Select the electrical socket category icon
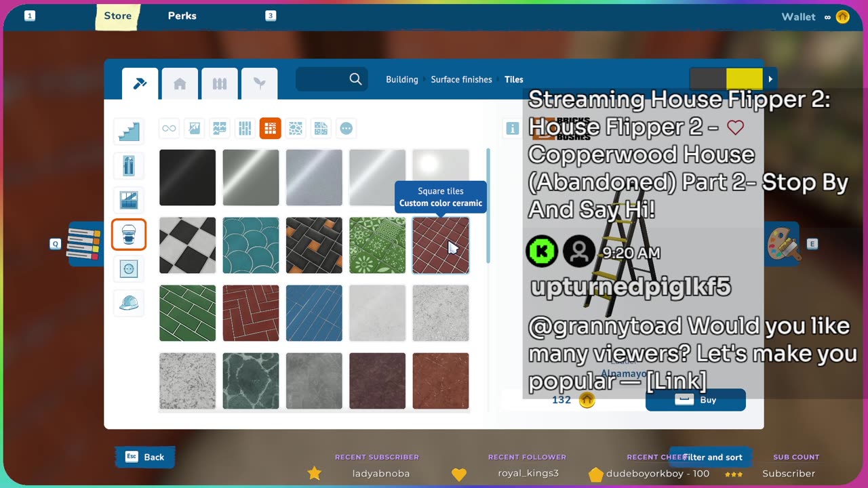Screen dimensions: 868x488 pos(129,269)
